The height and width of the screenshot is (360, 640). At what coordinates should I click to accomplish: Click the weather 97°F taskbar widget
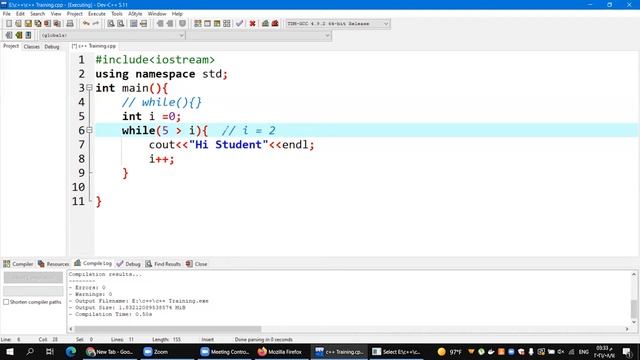coord(449,351)
